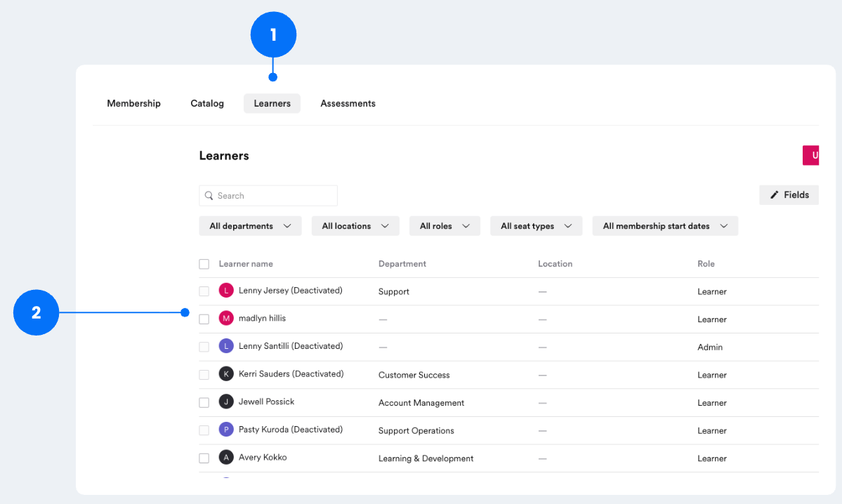This screenshot has width=842, height=504.
Task: Click Jewell Possick's J avatar
Action: coord(226,402)
